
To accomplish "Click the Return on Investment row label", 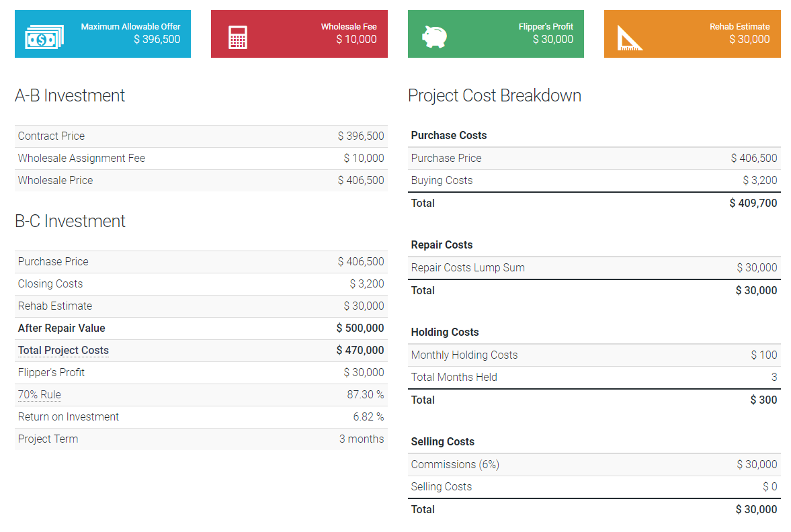I will pyautogui.click(x=69, y=417).
